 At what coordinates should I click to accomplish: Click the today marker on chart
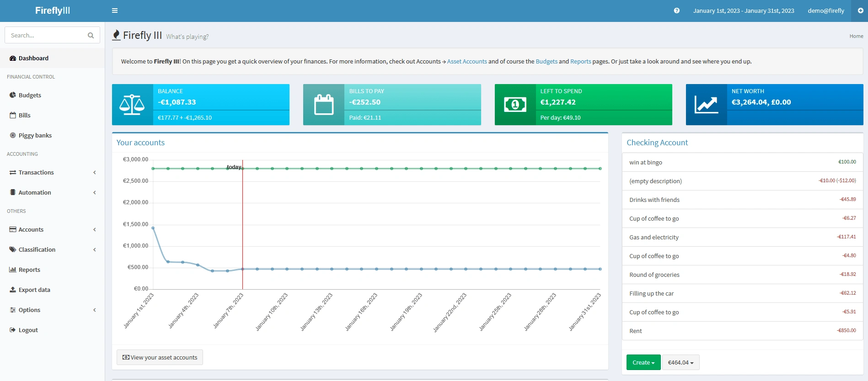tap(234, 167)
